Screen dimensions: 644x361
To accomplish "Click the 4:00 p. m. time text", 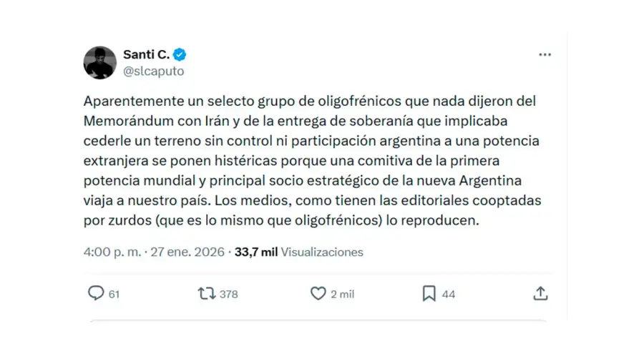I will (113, 252).
